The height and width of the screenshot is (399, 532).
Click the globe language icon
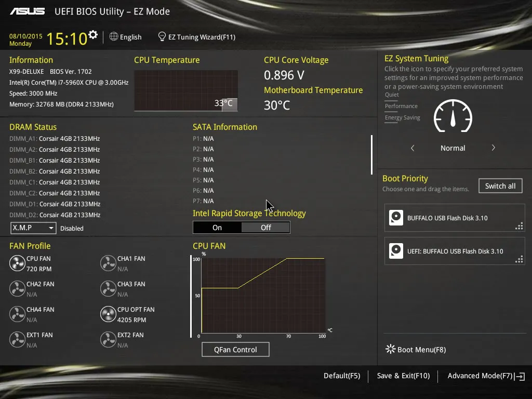point(114,36)
